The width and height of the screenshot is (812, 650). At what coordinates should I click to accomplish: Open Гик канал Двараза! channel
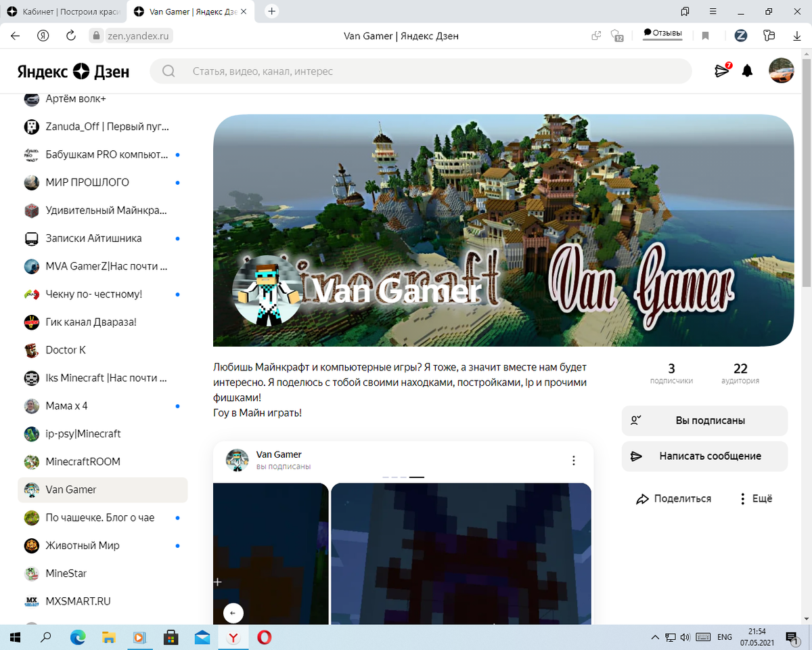click(102, 322)
